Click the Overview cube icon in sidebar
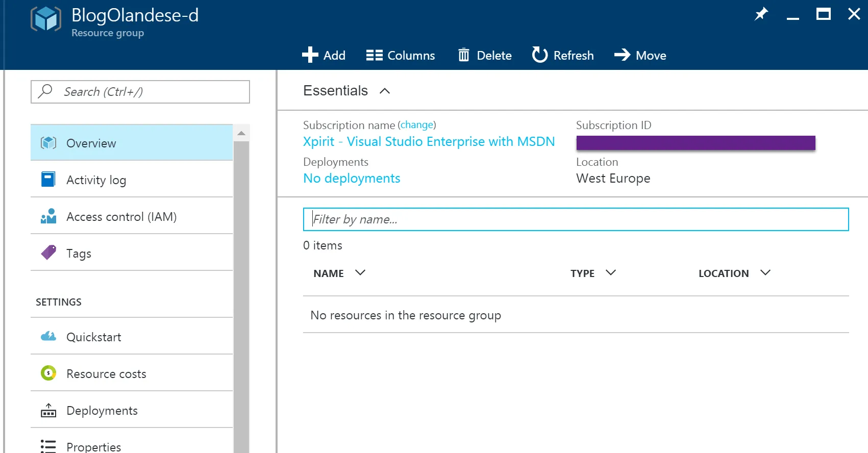The image size is (868, 453). point(48,143)
